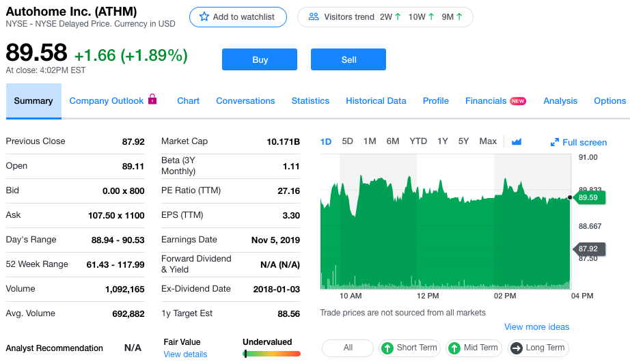Switch to the Chart tab
Viewport: 630px width, 364px height.
point(188,101)
